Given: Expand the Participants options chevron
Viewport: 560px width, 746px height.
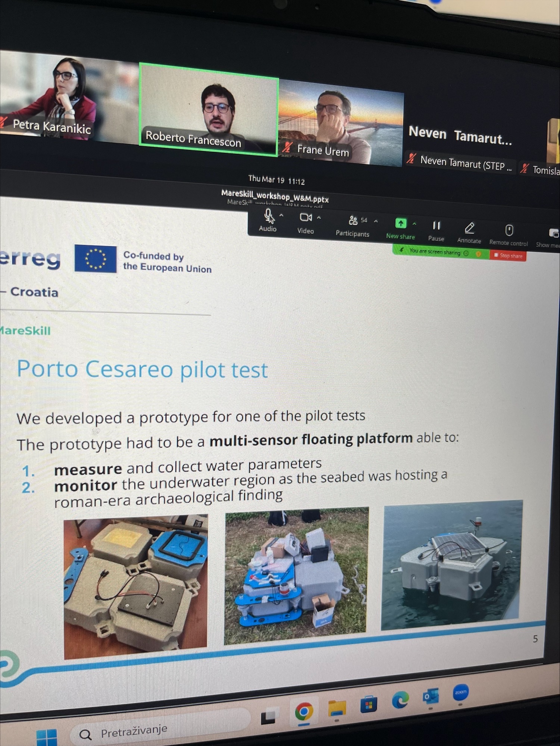Looking at the screenshot, I should click(376, 221).
